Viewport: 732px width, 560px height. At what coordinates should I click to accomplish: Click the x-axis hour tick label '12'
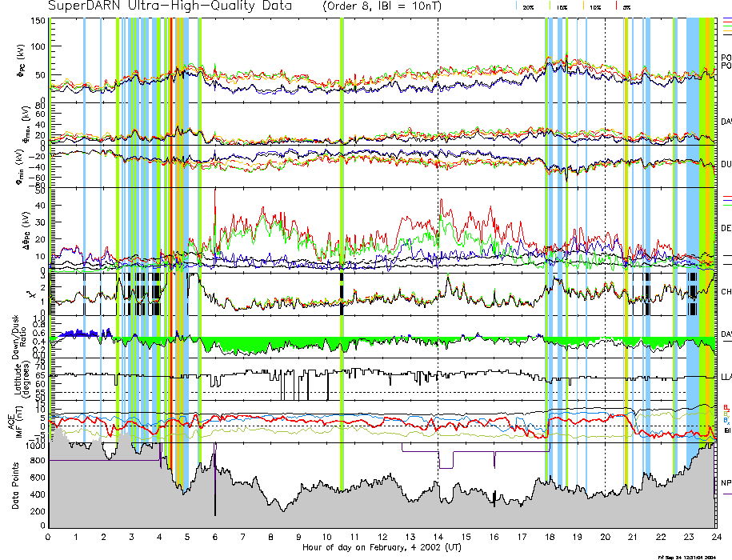click(x=382, y=537)
